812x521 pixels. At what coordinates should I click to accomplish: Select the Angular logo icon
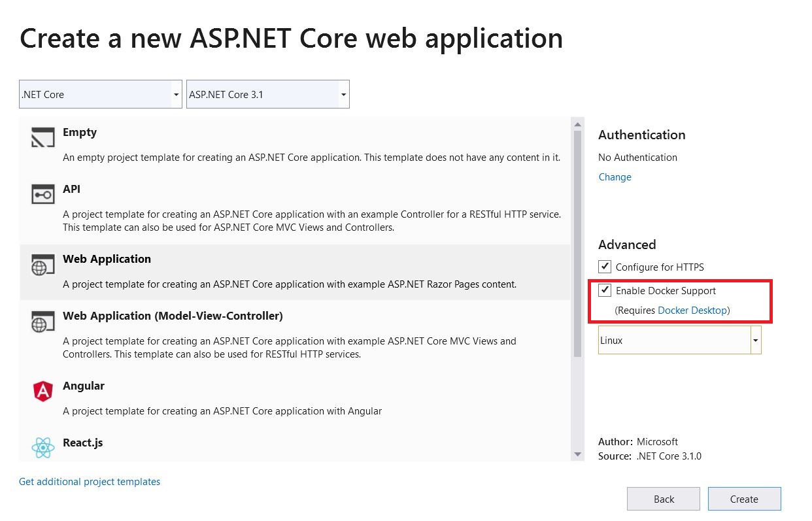point(42,391)
